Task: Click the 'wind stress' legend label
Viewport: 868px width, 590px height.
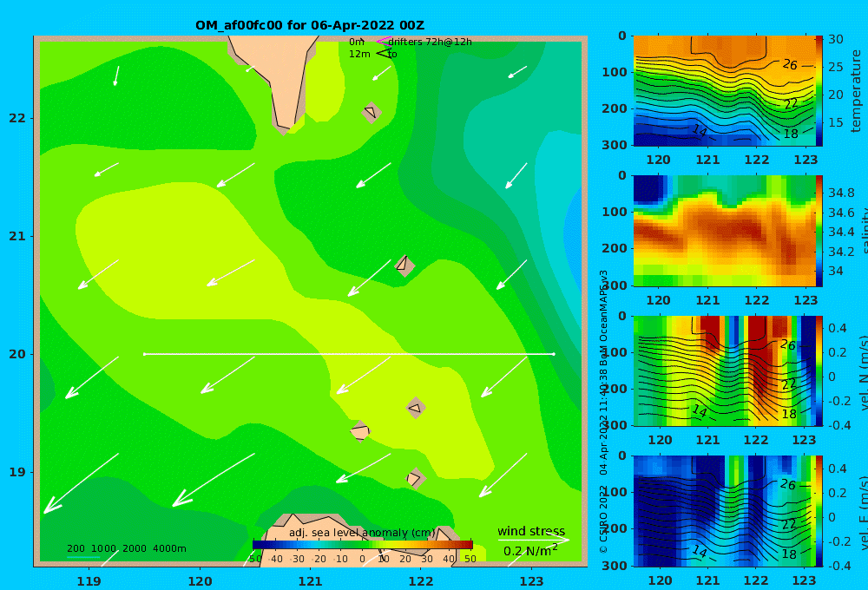Action: pos(531,531)
